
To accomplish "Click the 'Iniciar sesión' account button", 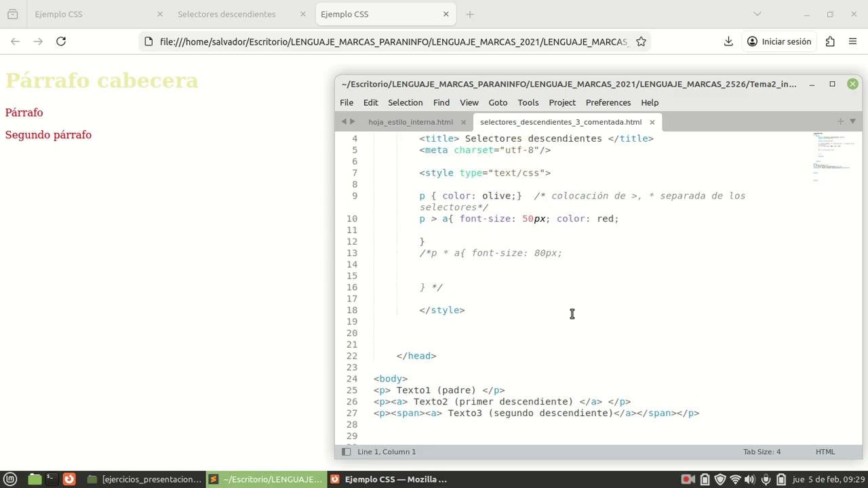I will tap(778, 41).
